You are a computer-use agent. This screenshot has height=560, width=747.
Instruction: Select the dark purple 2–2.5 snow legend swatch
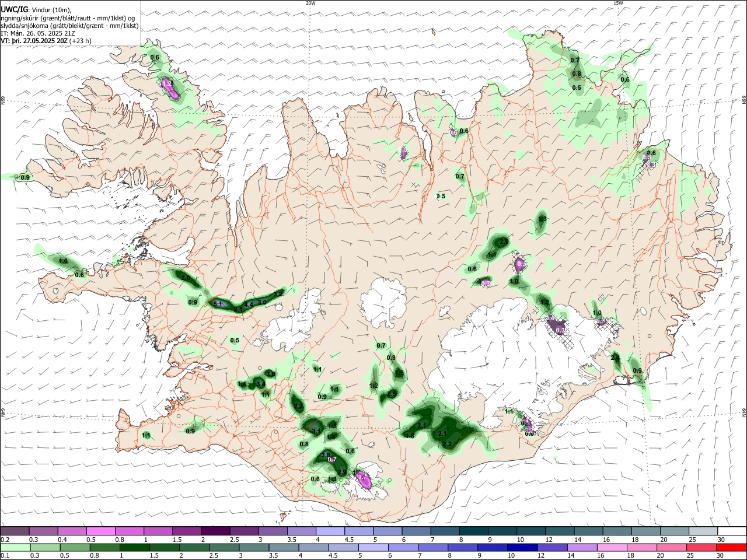216,531
